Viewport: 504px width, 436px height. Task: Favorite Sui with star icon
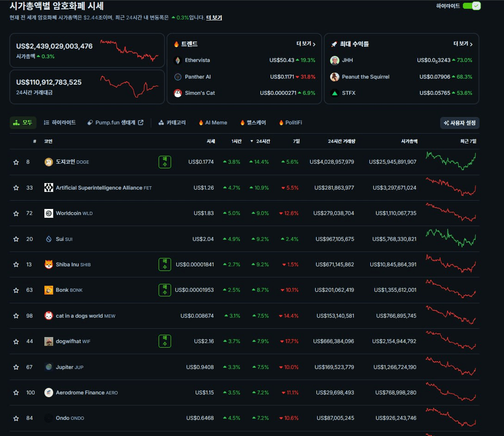pyautogui.click(x=16, y=239)
